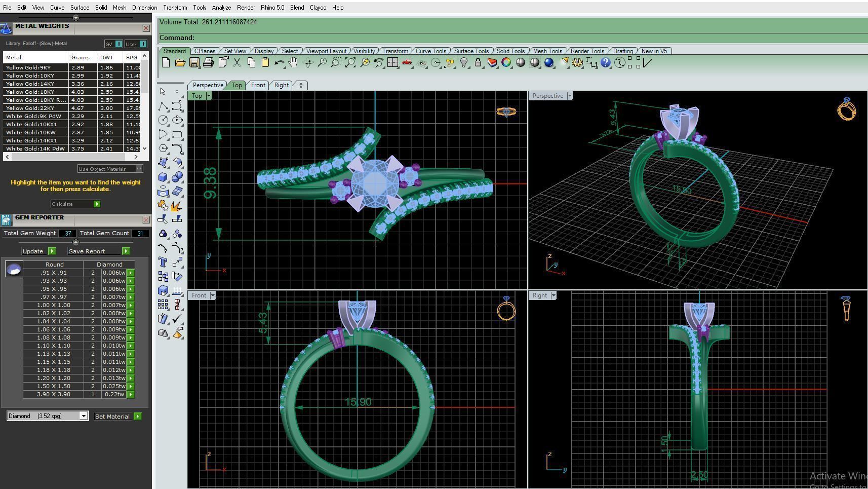
Task: Toggle the User switch in Metal Weights
Action: [x=136, y=44]
